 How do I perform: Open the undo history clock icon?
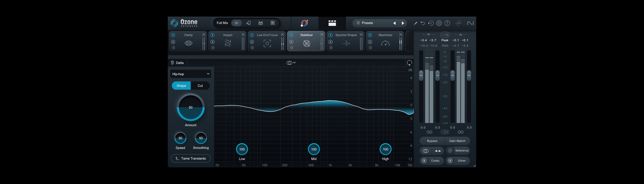431,23
